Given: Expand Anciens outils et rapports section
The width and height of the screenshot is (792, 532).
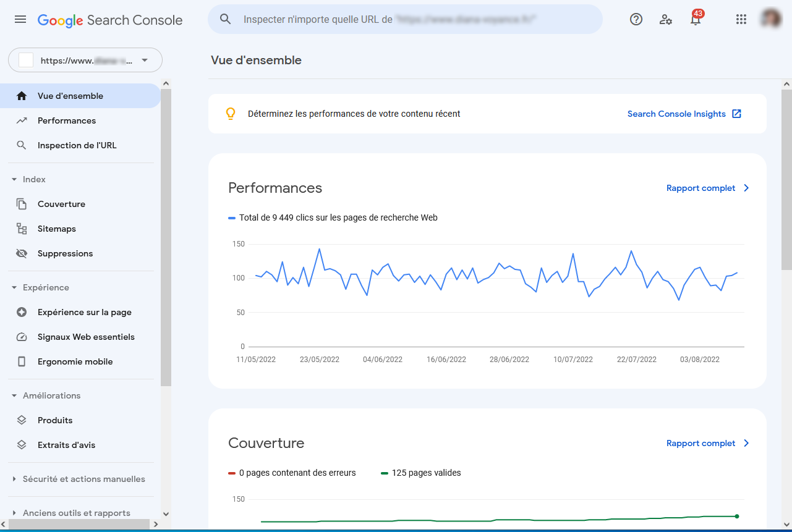Looking at the screenshot, I should [x=14, y=513].
